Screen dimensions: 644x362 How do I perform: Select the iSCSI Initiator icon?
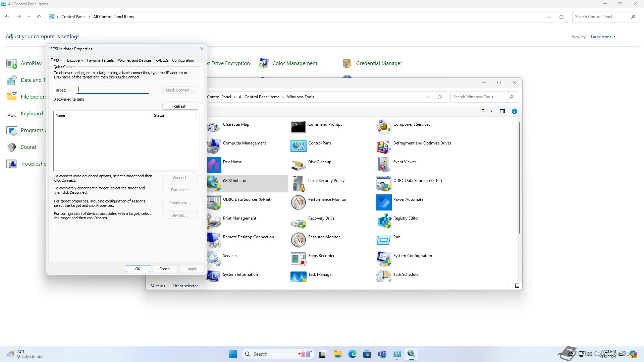[x=214, y=183]
